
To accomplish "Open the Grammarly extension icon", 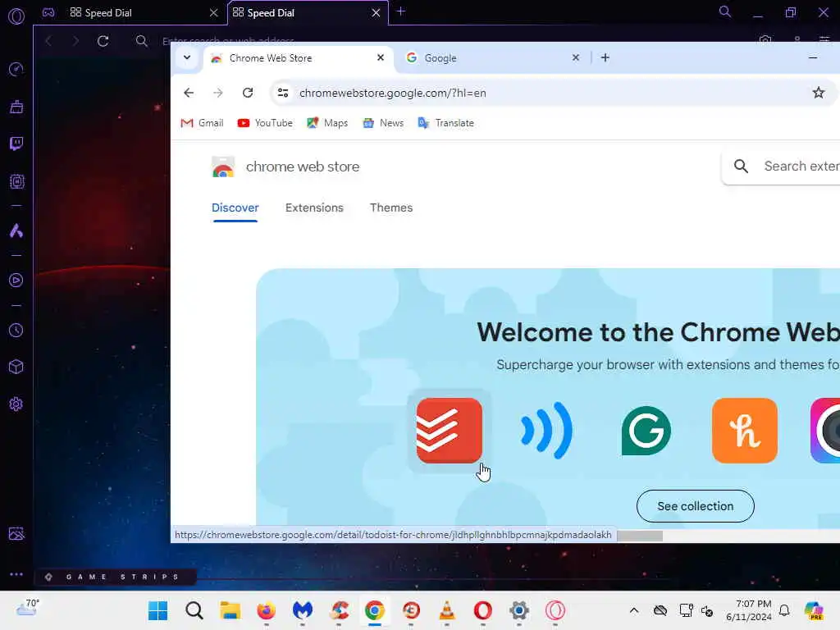I will point(646,430).
